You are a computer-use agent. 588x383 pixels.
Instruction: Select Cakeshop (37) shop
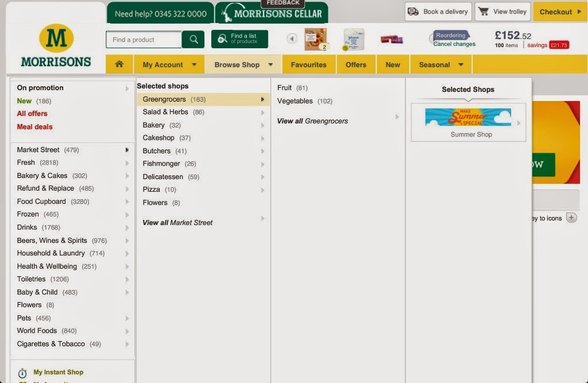[203, 138]
